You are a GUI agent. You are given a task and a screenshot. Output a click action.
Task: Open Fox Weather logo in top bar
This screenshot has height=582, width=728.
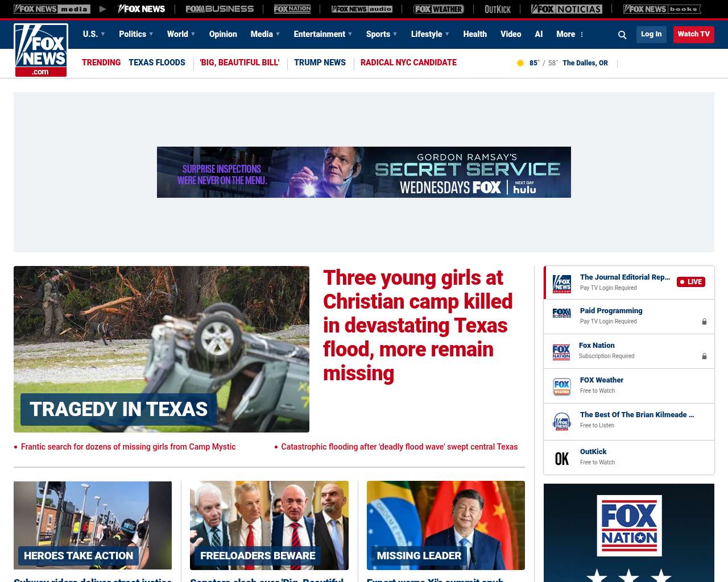click(x=439, y=9)
